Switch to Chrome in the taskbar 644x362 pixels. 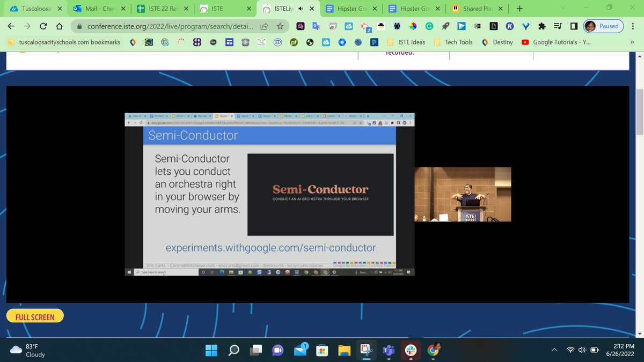point(433,350)
